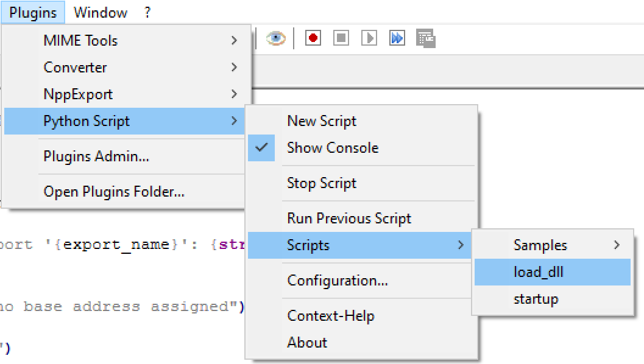The height and width of the screenshot is (364, 644).
Task: Toggle Show Console in Python Script menu
Action: point(332,147)
